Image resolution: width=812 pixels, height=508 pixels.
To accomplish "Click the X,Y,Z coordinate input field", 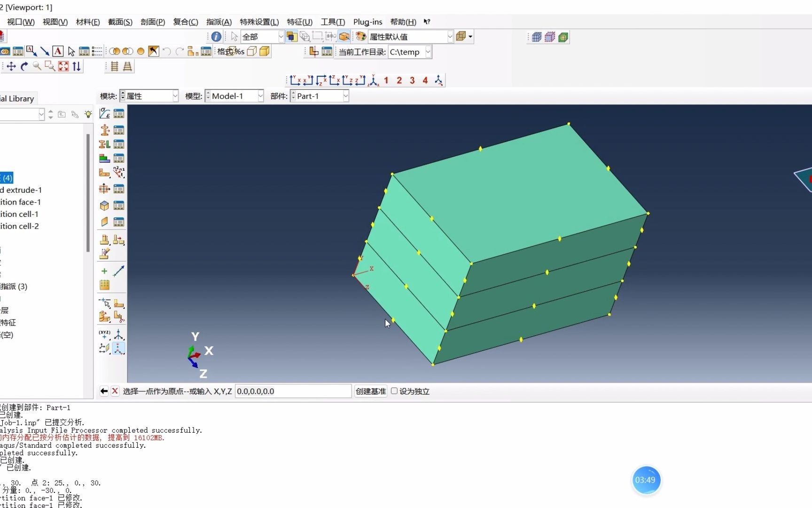I will (x=293, y=391).
